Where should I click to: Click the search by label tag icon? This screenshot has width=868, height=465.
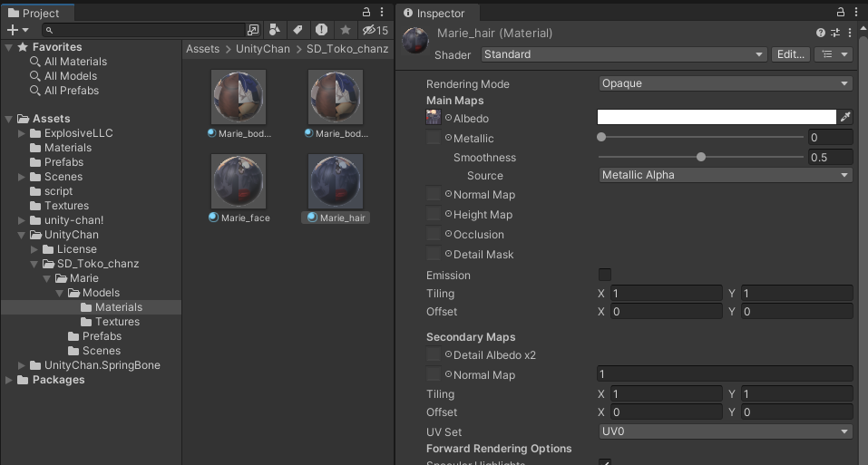[x=297, y=30]
